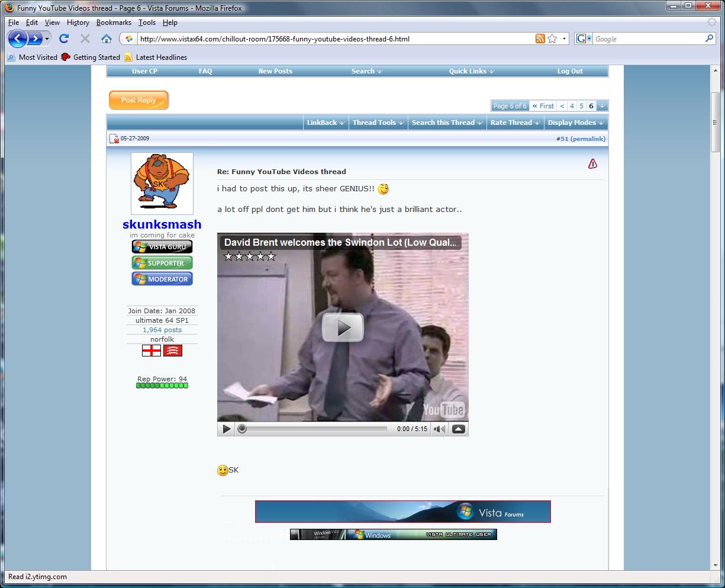Open the LinkBack menu

[x=326, y=123]
